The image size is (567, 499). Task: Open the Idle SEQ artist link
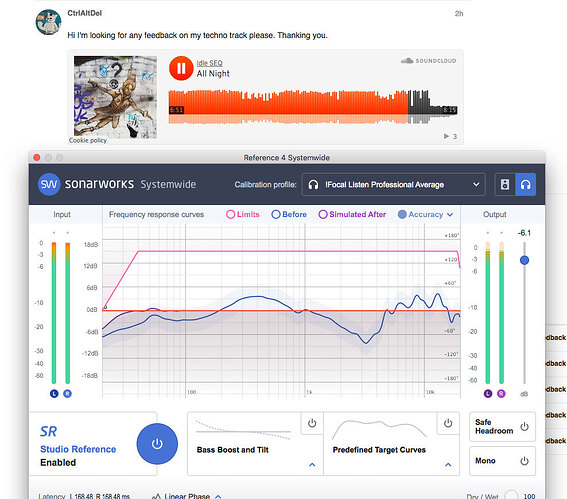(209, 63)
